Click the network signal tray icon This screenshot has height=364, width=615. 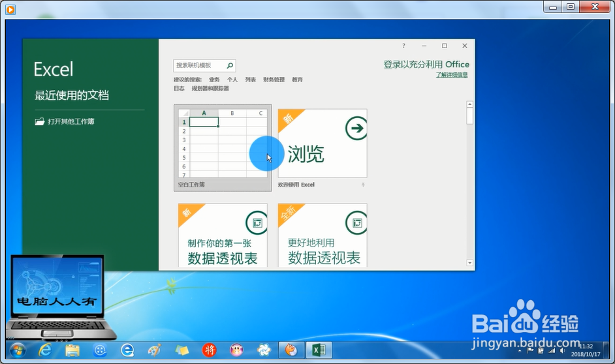(x=552, y=351)
